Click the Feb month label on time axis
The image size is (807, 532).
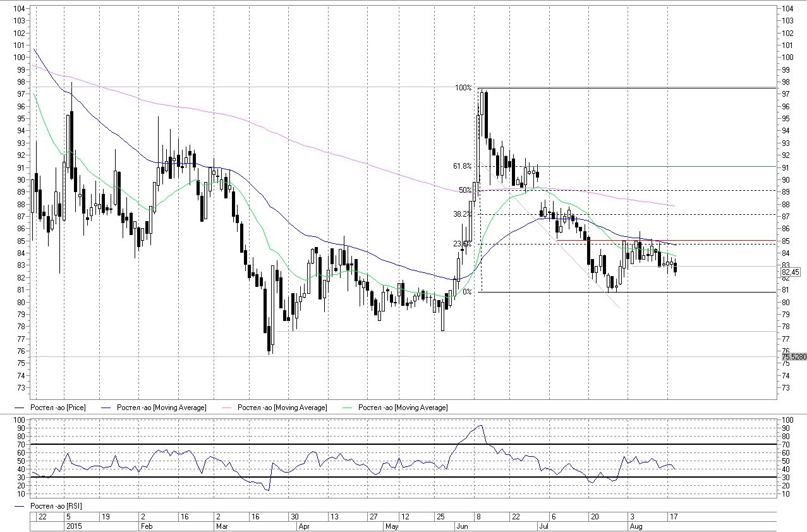(x=146, y=526)
